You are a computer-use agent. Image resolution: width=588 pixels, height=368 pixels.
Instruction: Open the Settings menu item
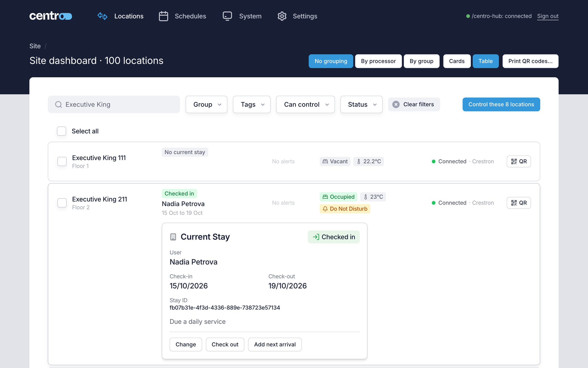(297, 16)
